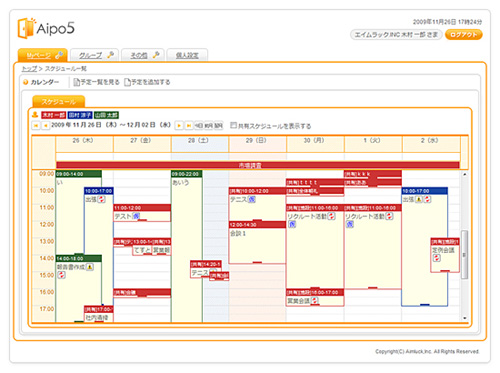Open the 個人設定 tab
Image resolution: width=500 pixels, height=373 pixels.
pyautogui.click(x=187, y=55)
